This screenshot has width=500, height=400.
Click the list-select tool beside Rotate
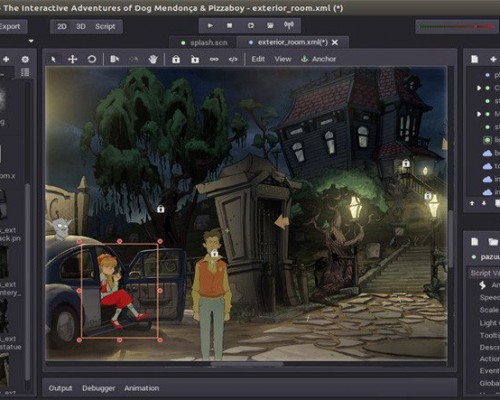115,59
